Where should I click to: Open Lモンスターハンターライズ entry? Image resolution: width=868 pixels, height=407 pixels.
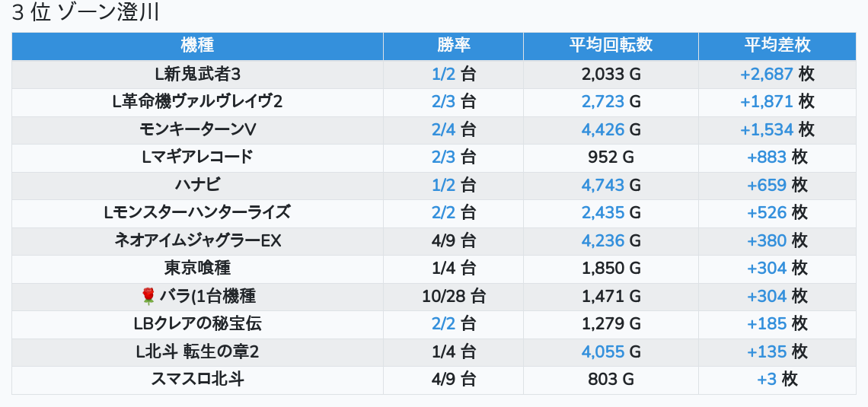click(197, 212)
